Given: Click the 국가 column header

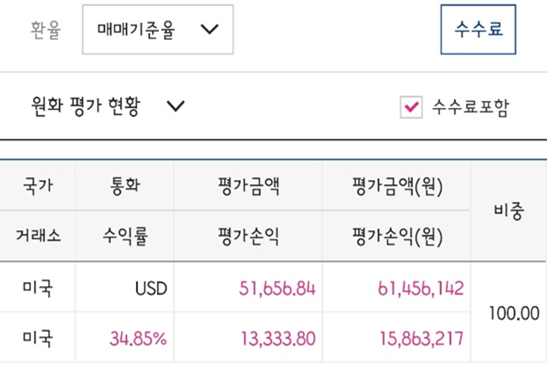Looking at the screenshot, I should coord(38,185).
